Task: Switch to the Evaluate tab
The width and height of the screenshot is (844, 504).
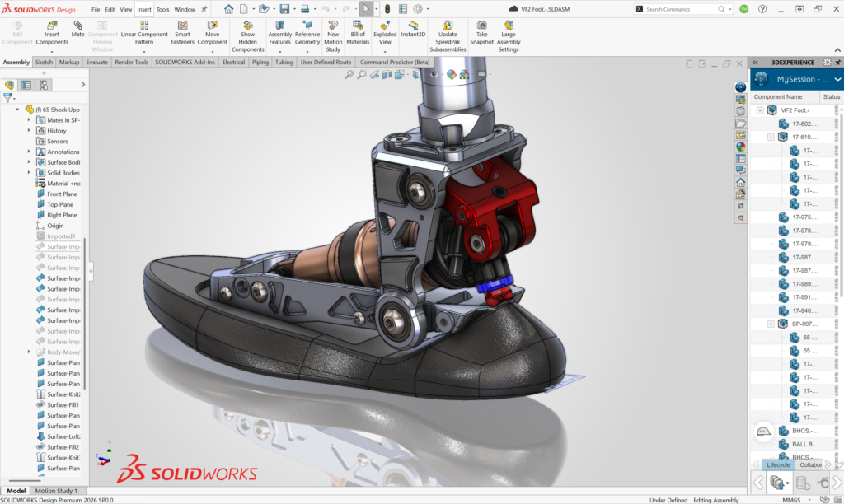Action: 97,62
